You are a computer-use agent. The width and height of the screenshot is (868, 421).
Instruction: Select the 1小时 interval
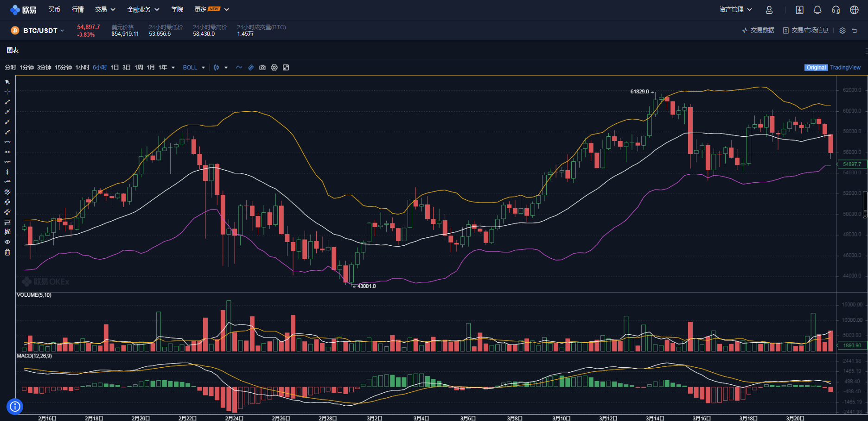pyautogui.click(x=83, y=68)
